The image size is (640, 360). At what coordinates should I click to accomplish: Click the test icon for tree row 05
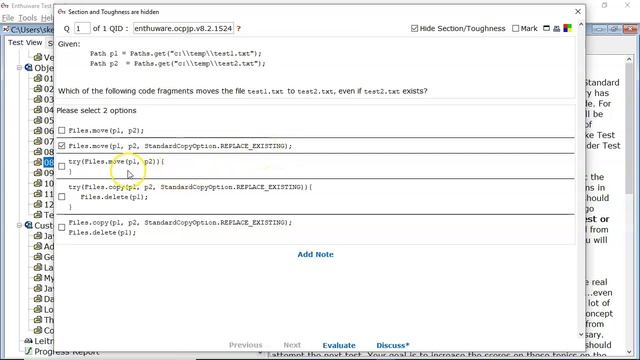(x=38, y=120)
